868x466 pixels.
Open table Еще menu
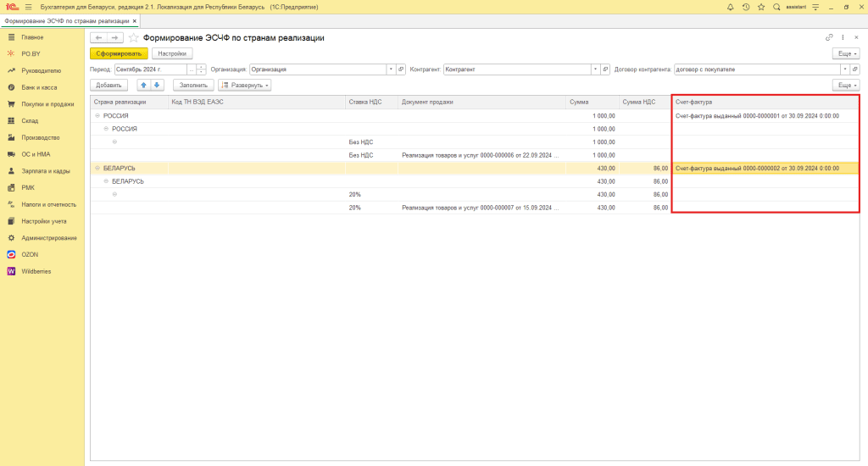coord(847,86)
